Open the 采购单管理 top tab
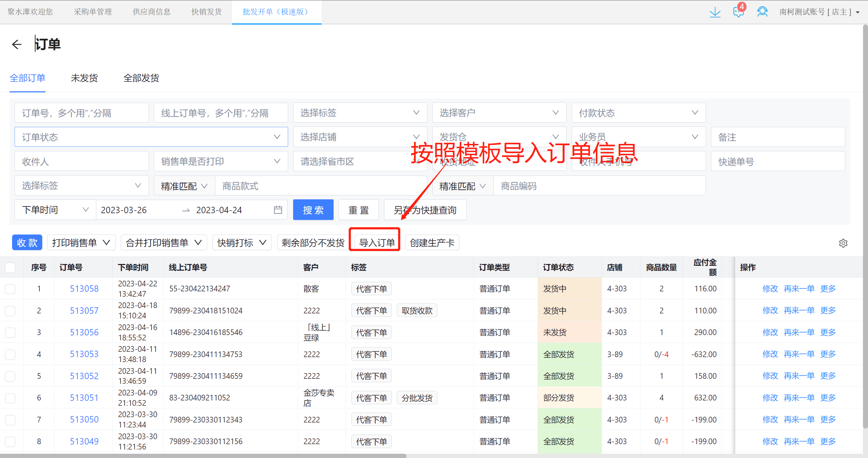Viewport: 868px width, 458px height. tap(93, 12)
